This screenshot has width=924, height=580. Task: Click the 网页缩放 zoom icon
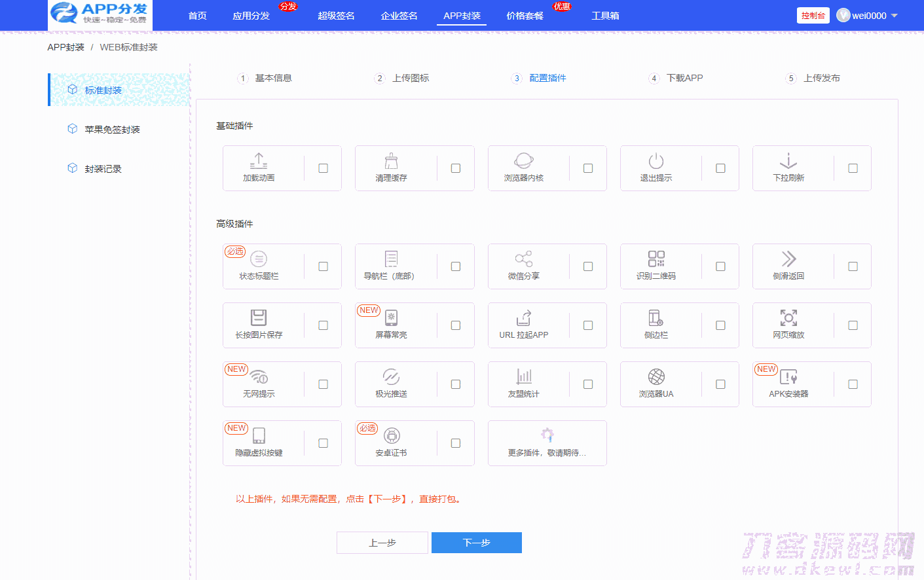point(788,318)
